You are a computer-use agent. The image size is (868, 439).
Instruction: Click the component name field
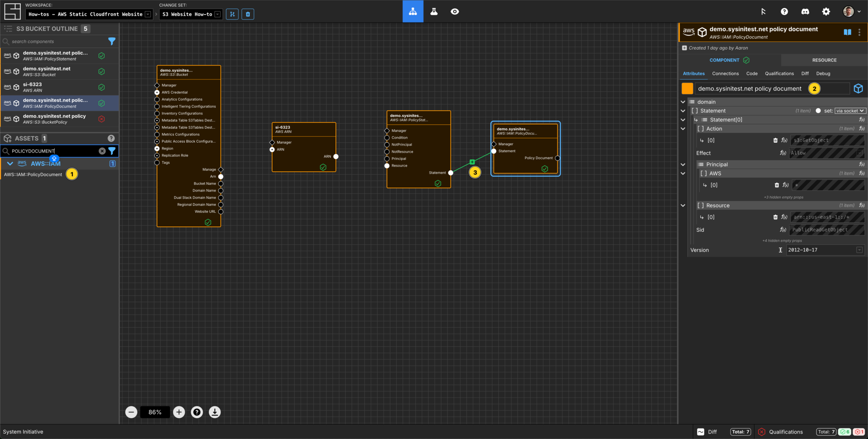click(772, 89)
